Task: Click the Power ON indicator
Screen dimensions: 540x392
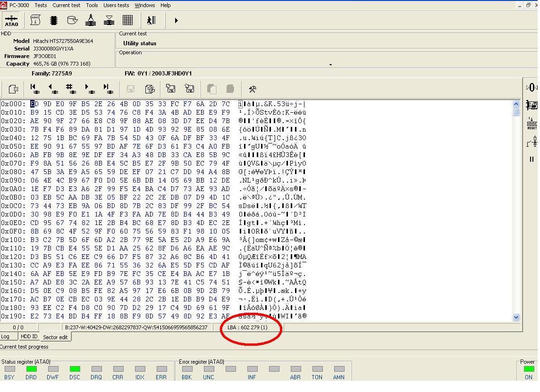Action: point(529,369)
